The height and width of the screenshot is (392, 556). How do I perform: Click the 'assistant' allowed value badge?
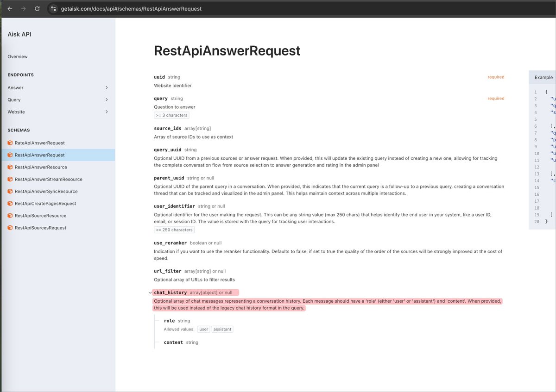[222, 330]
